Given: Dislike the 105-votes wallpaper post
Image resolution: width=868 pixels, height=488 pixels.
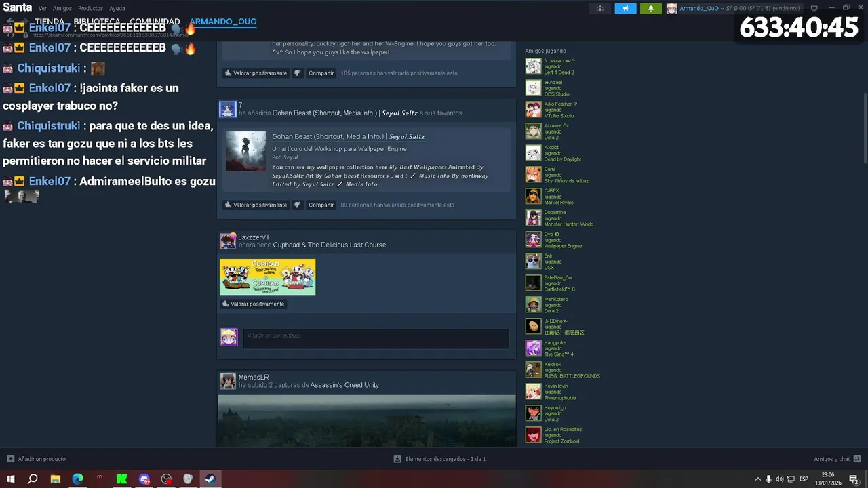Looking at the screenshot, I should (x=297, y=73).
